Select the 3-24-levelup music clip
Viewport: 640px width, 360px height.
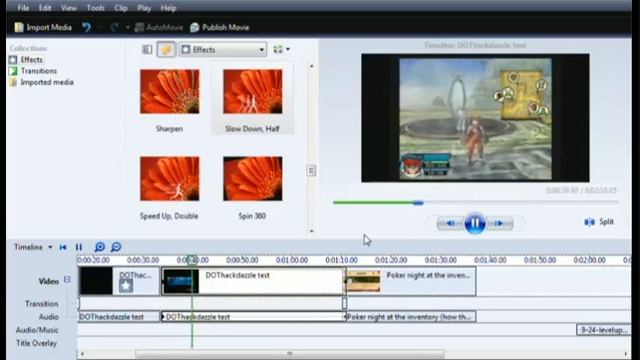pos(604,330)
